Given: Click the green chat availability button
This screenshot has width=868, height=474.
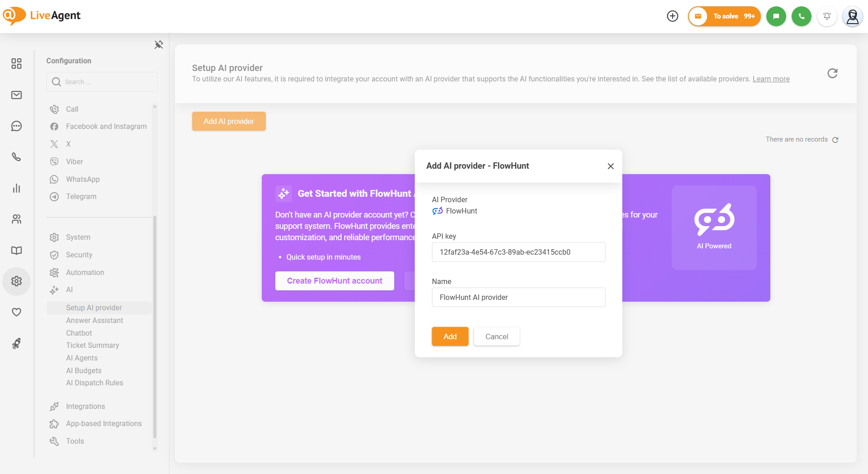Looking at the screenshot, I should (776, 16).
